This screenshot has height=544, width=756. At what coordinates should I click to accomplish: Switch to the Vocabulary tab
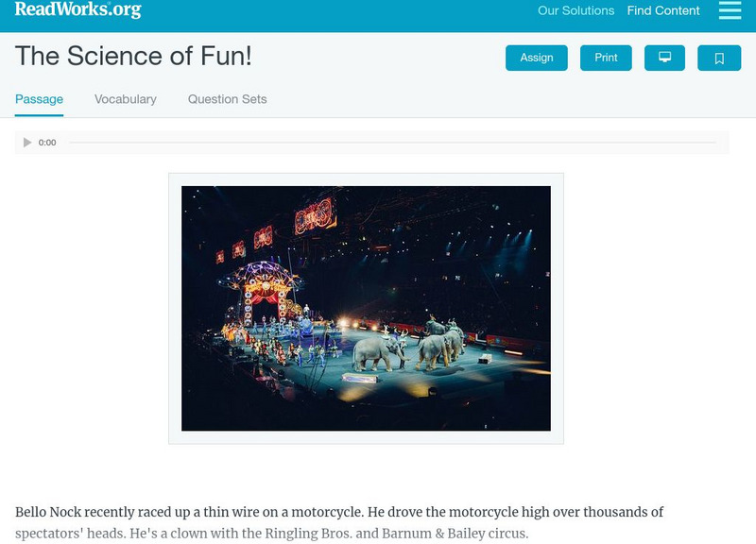click(126, 99)
